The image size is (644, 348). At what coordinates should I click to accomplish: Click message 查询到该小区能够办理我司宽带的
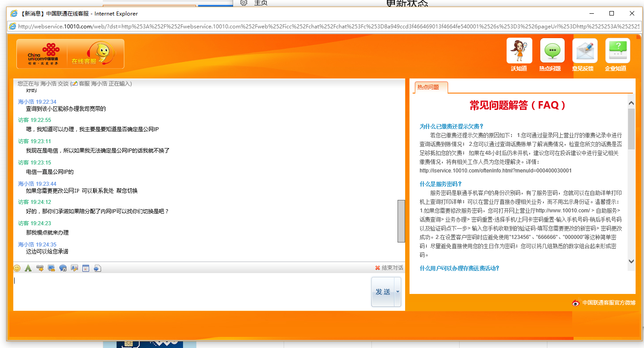[66, 109]
